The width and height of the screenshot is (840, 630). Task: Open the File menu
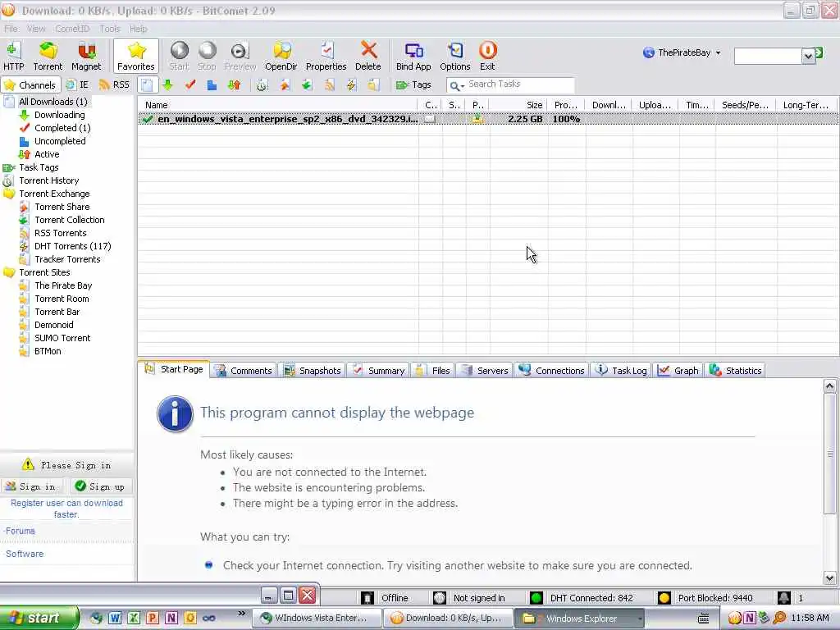(11, 29)
